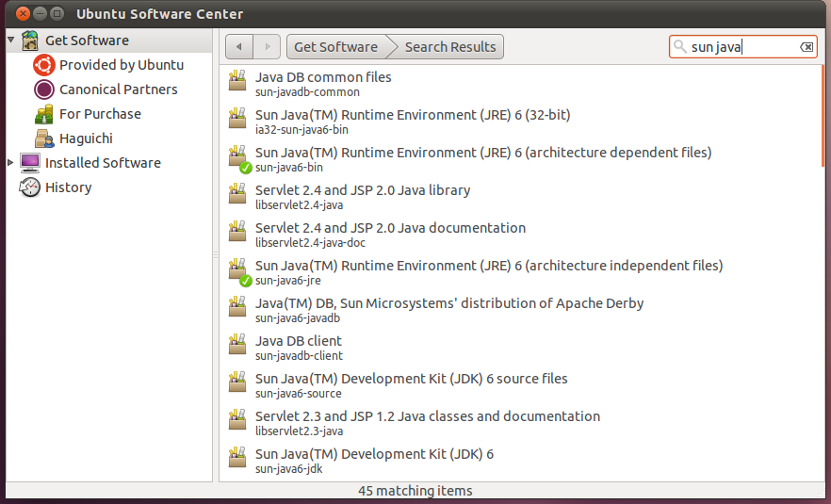Image resolution: width=831 pixels, height=504 pixels.
Task: Go forward with the right arrow button
Action: coord(268,47)
